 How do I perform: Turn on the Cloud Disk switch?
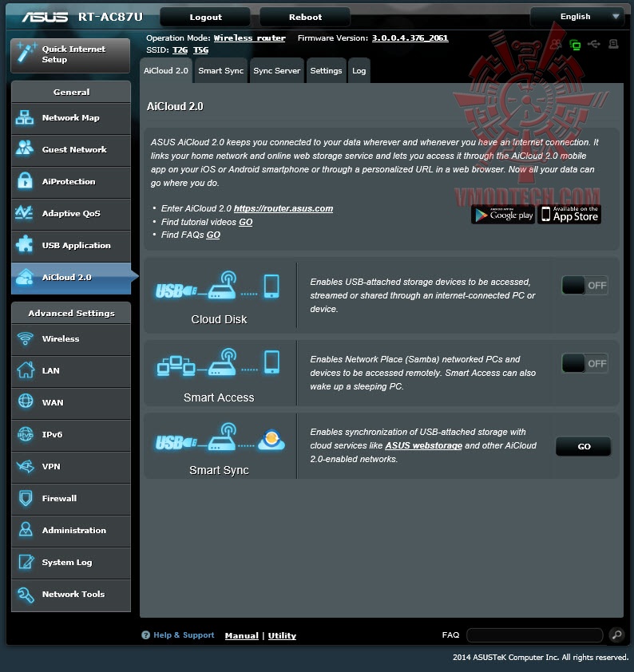(x=584, y=285)
